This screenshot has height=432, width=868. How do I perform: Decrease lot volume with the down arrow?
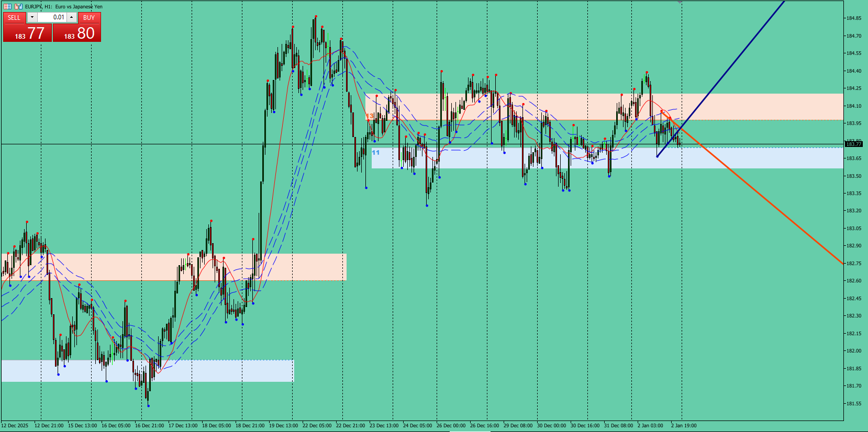point(32,17)
